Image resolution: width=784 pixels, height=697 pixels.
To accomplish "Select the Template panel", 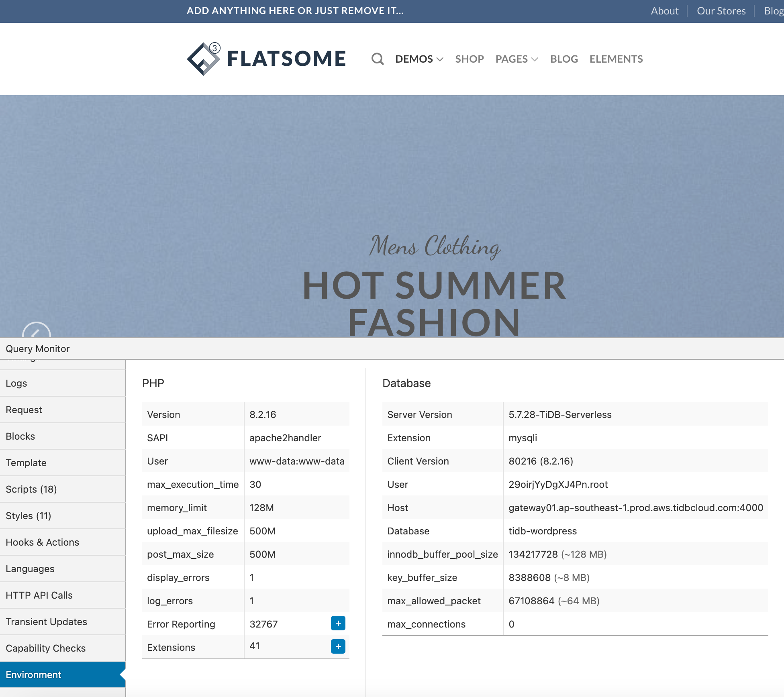I will click(63, 463).
